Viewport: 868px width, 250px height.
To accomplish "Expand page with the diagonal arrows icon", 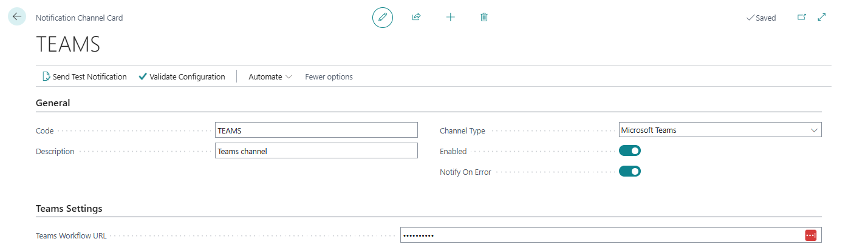I will (822, 18).
